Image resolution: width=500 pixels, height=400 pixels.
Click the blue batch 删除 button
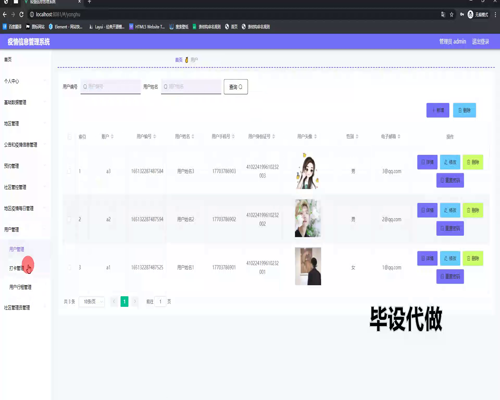coord(464,110)
